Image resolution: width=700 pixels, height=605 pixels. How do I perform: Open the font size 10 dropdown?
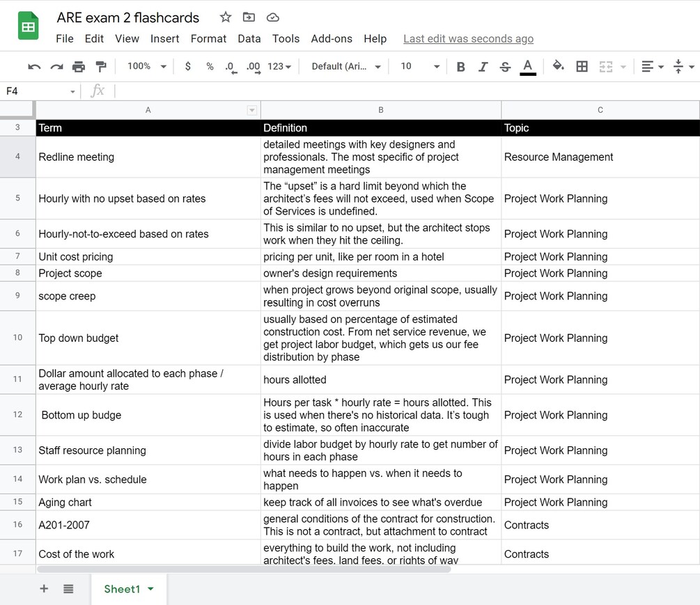pyautogui.click(x=419, y=66)
